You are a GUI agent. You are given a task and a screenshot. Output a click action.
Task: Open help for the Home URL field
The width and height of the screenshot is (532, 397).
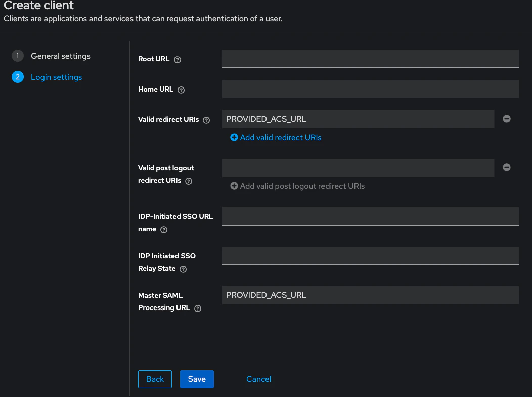181,90
